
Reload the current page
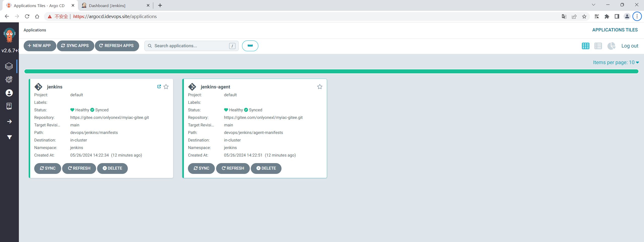27,16
